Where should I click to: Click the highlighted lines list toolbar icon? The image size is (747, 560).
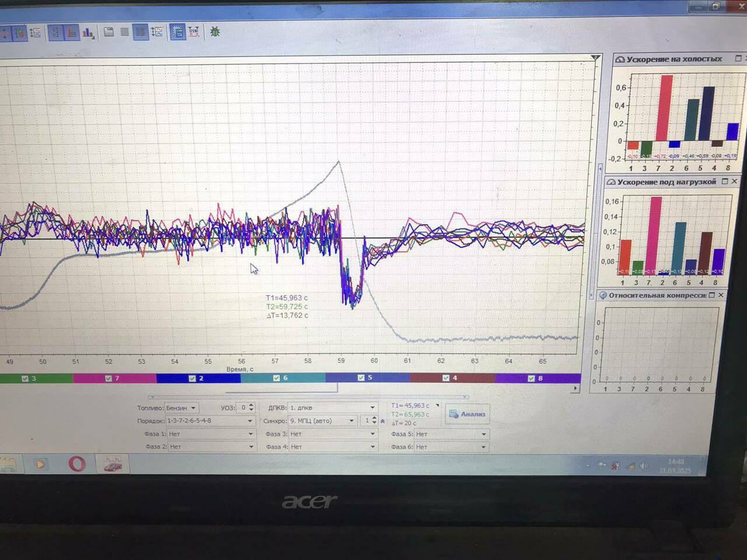point(141,32)
